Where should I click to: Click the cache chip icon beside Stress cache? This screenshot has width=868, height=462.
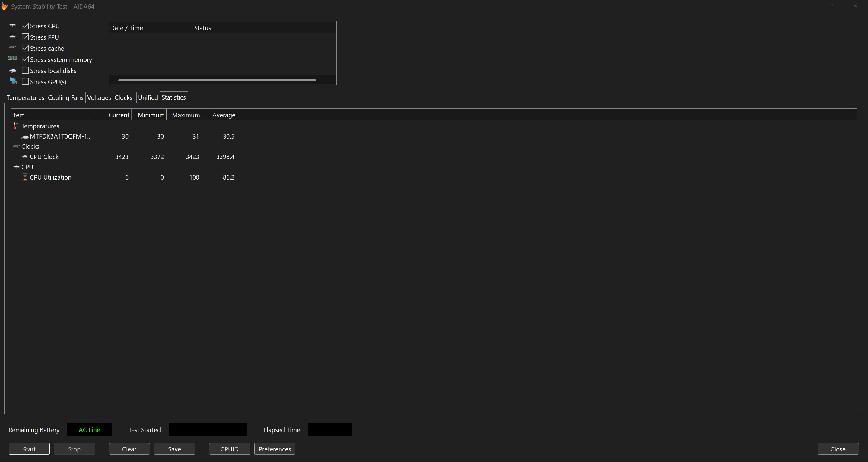pyautogui.click(x=12, y=47)
